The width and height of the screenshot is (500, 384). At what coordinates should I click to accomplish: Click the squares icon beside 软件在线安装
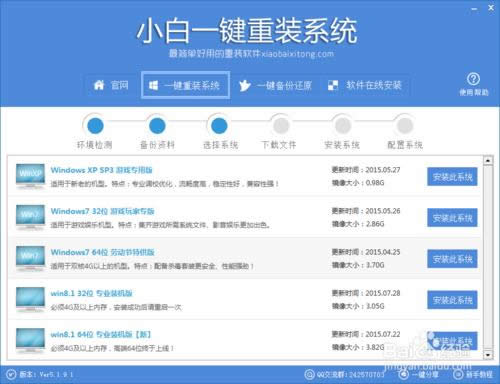333,85
